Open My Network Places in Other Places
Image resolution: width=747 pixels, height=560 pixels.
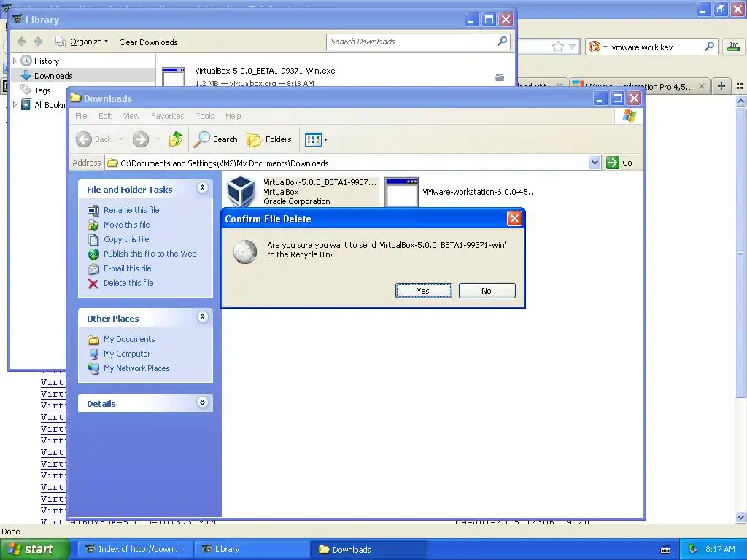click(x=136, y=368)
